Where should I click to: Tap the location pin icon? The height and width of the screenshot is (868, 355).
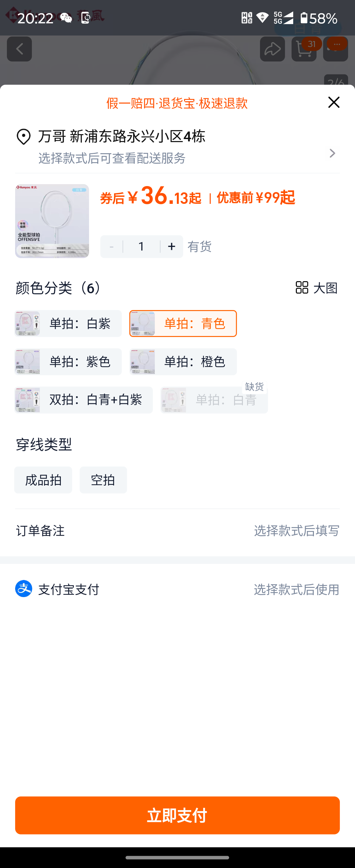(x=24, y=136)
